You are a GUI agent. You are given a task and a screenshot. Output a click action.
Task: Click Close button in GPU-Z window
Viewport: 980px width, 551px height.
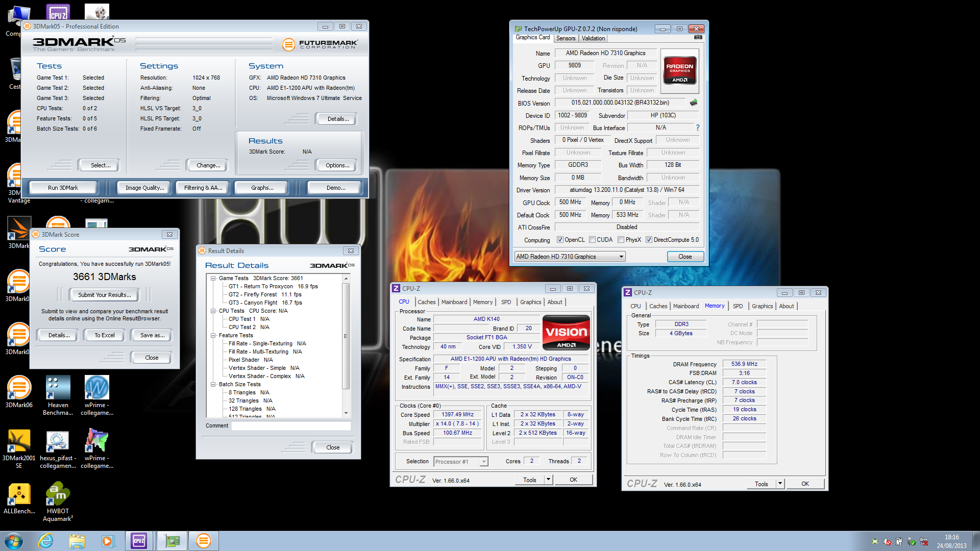[x=685, y=257]
